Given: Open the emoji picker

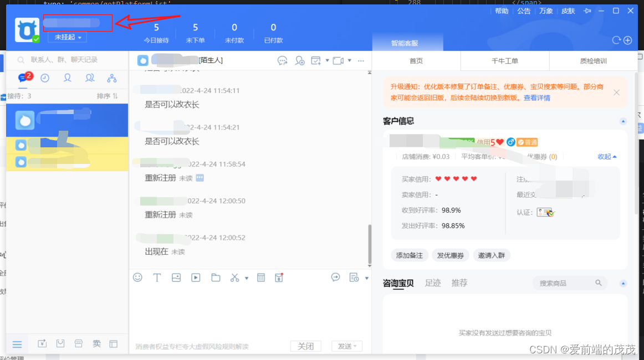Looking at the screenshot, I should [137, 277].
